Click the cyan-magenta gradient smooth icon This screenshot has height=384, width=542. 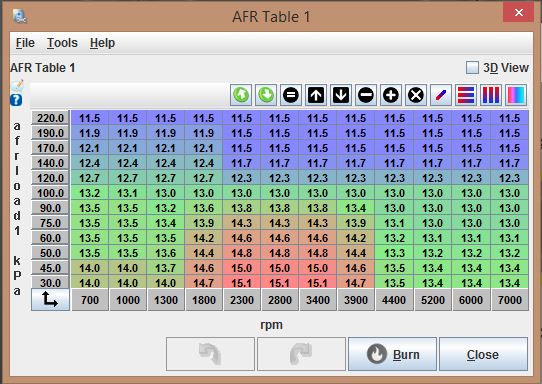(x=516, y=95)
